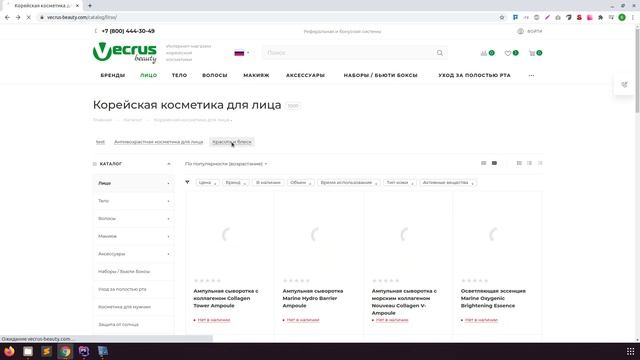Select 'Макияж' in sidebar catalog
The image size is (640, 360).
click(133, 236)
